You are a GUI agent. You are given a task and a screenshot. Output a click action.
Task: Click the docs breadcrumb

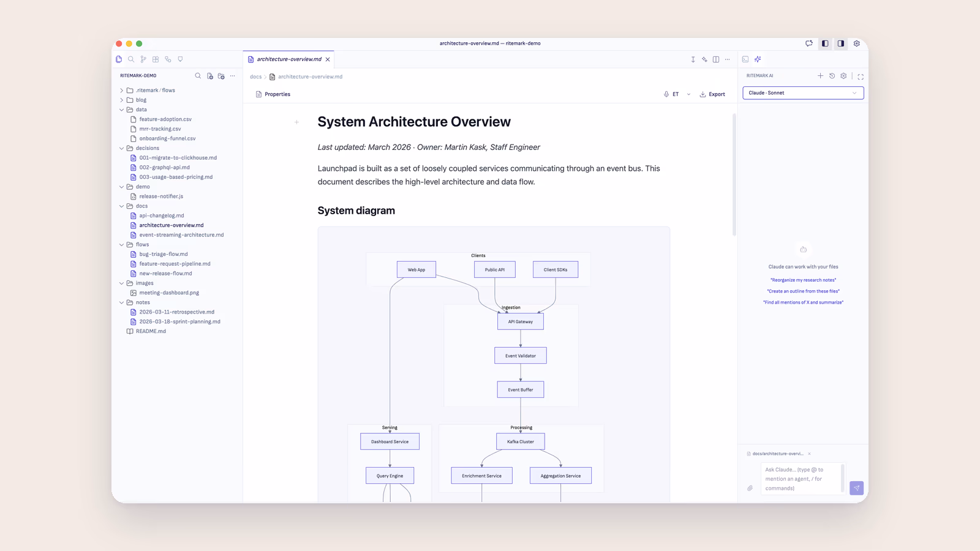click(255, 77)
